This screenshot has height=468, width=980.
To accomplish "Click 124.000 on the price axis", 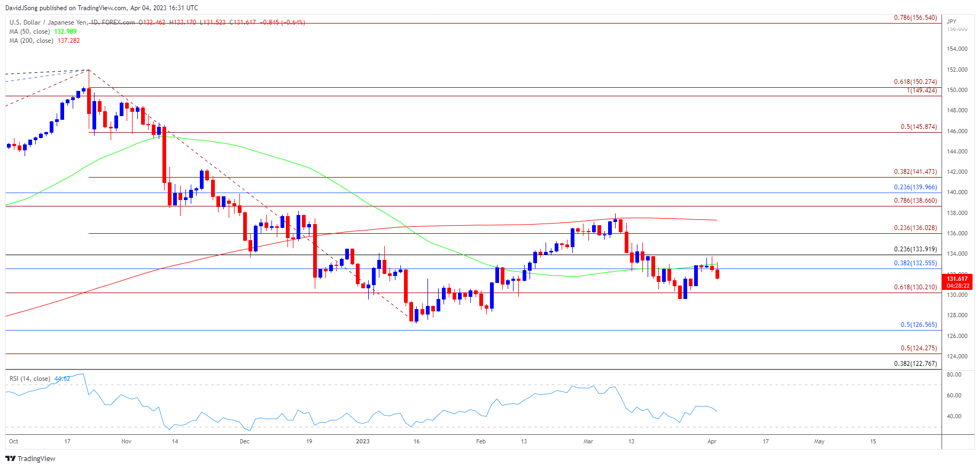I will 957,356.
